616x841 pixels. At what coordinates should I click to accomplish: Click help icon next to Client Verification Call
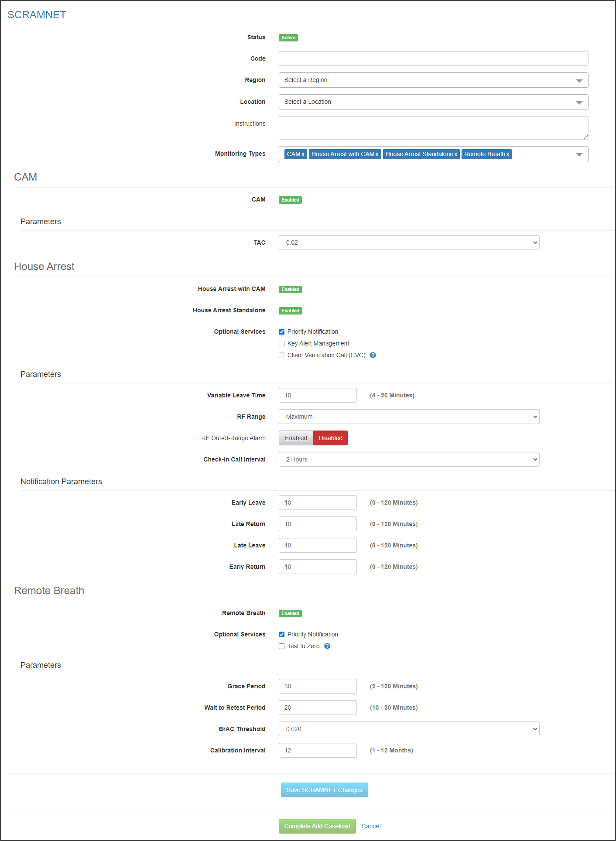click(x=373, y=355)
